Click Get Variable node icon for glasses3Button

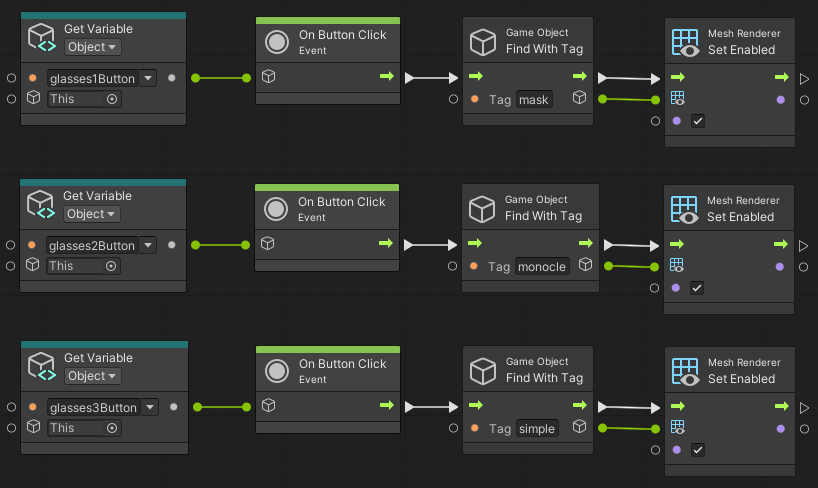coord(42,366)
